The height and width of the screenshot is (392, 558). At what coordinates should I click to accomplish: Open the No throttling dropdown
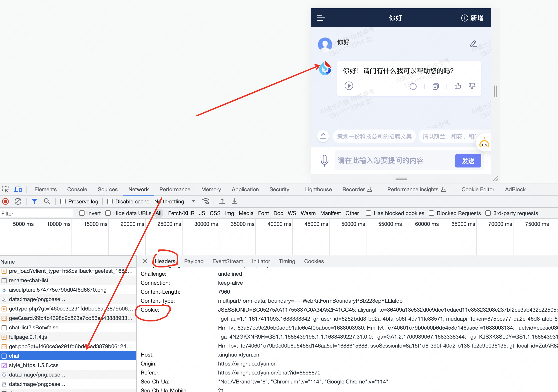174,201
